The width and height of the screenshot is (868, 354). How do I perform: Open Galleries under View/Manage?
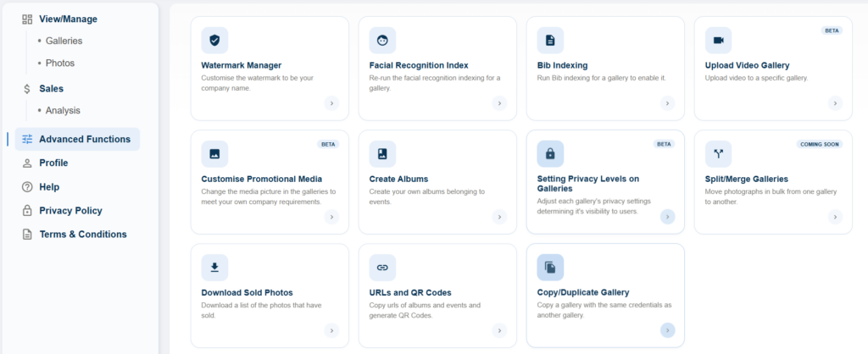pyautogui.click(x=64, y=41)
